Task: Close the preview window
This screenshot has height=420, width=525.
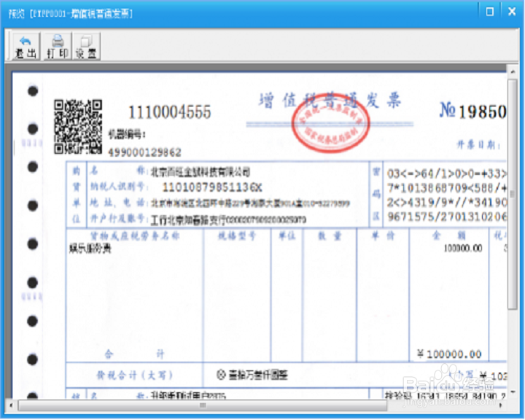Action: tap(512, 12)
